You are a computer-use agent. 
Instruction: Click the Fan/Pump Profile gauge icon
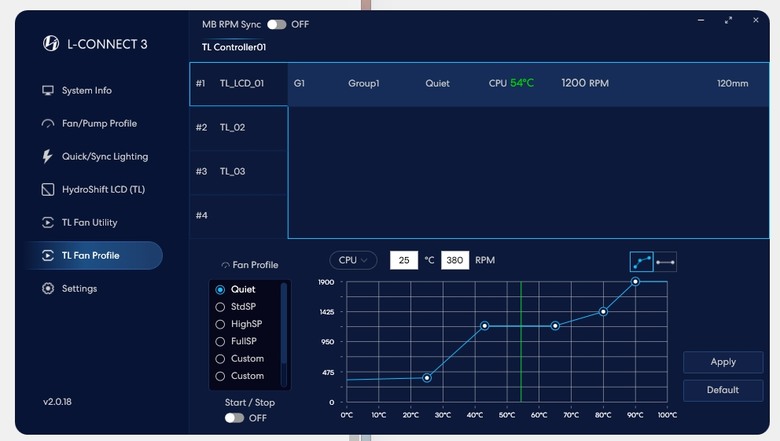pyautogui.click(x=48, y=123)
